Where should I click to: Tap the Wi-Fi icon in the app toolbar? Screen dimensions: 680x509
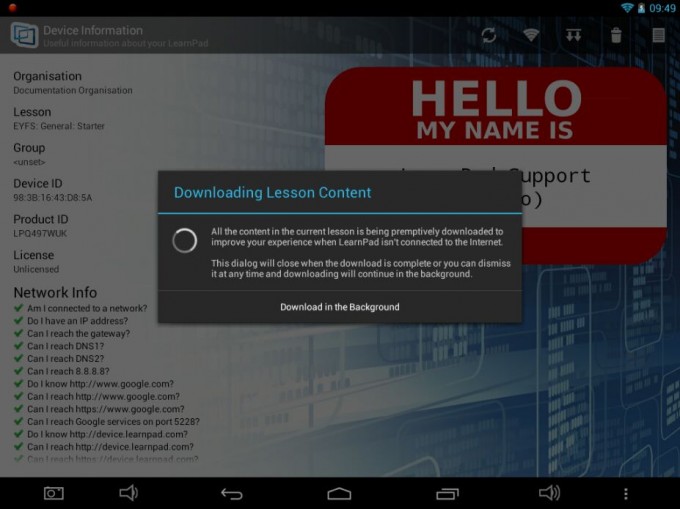coord(531,35)
